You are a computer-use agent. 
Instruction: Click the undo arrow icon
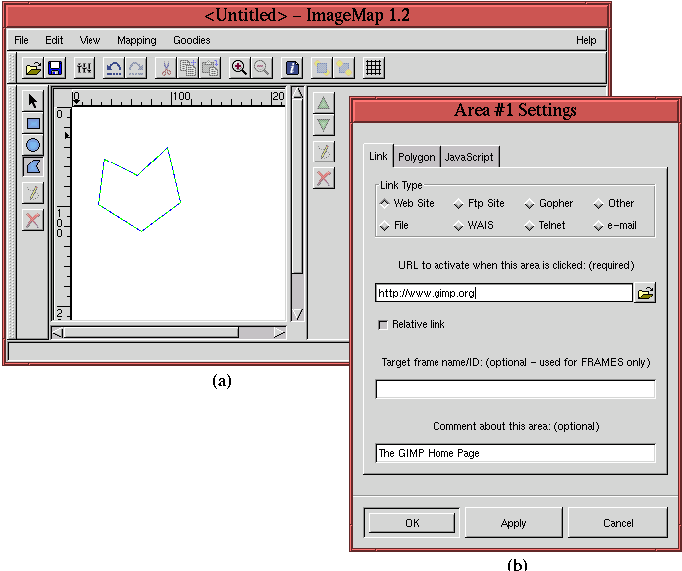(x=113, y=68)
